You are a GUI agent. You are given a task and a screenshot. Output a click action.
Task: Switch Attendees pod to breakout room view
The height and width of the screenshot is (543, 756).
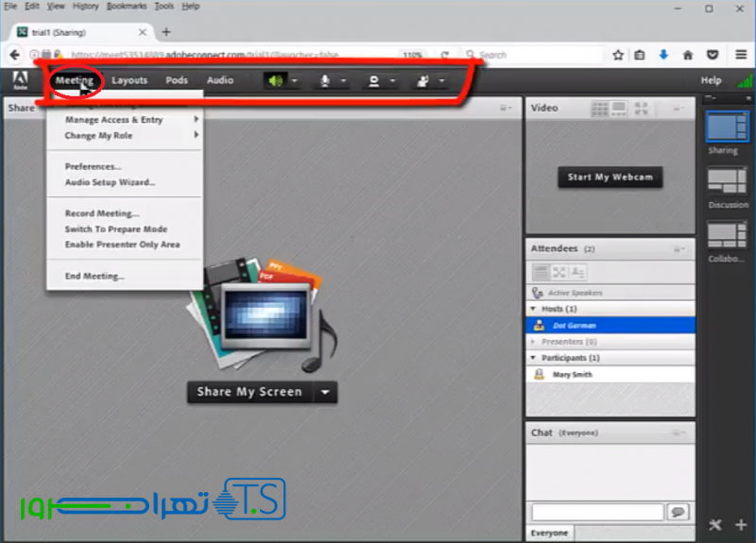558,272
